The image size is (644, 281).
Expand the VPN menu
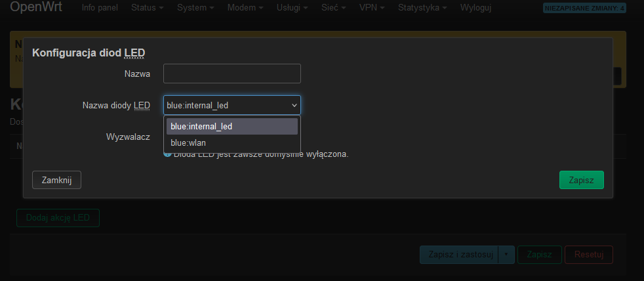pyautogui.click(x=372, y=8)
